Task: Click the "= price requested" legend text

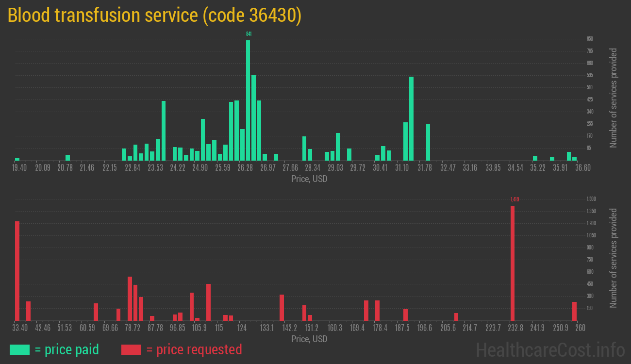Action: pyautogui.click(x=193, y=349)
